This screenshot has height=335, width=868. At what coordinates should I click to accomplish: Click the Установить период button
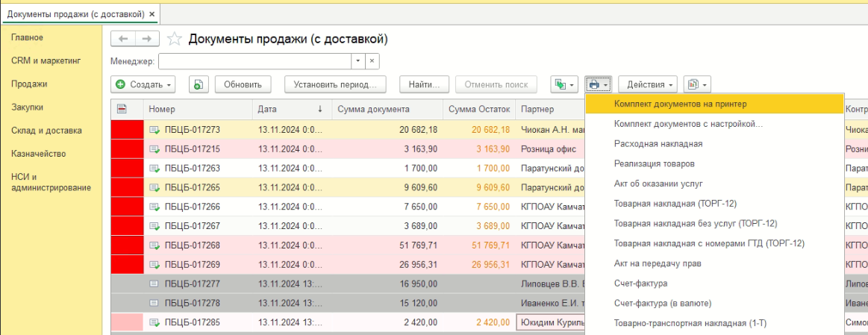pyautogui.click(x=335, y=85)
